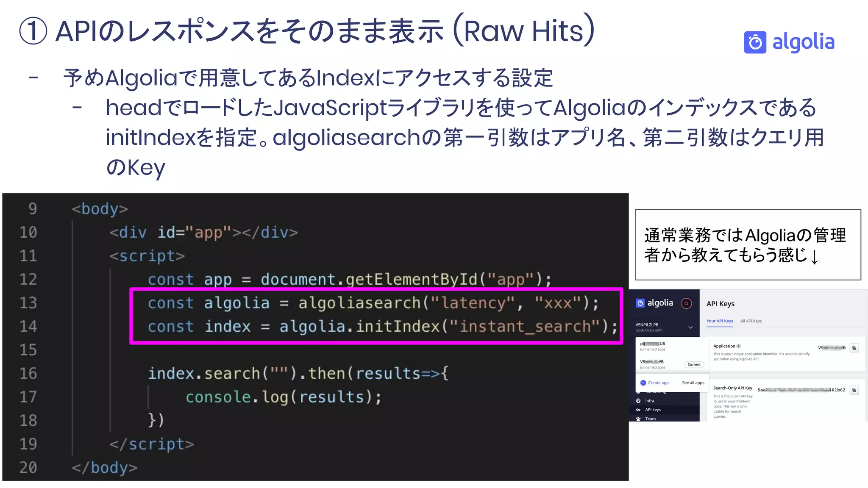
Task: Click code line 13 with algoliasearch("latency", "xxx")
Action: (373, 303)
